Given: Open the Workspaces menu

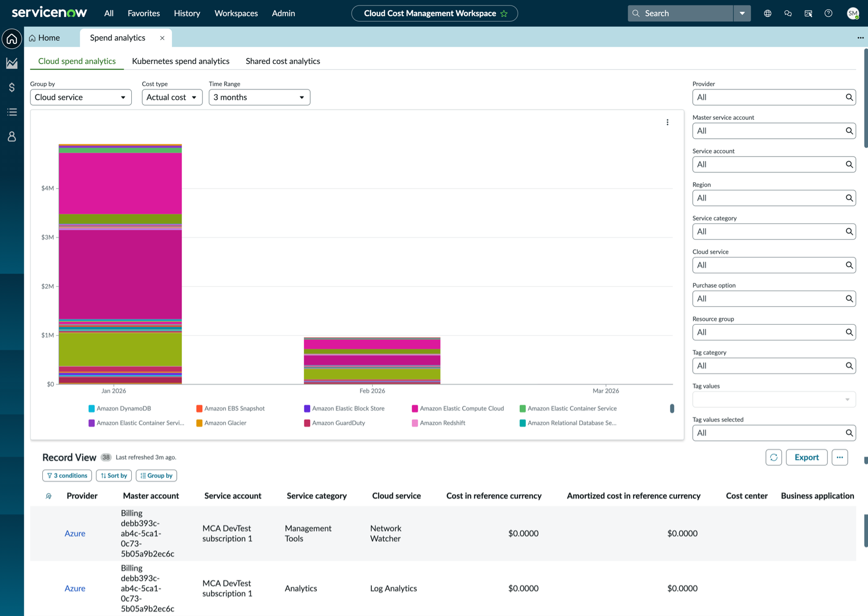Looking at the screenshot, I should (x=236, y=14).
